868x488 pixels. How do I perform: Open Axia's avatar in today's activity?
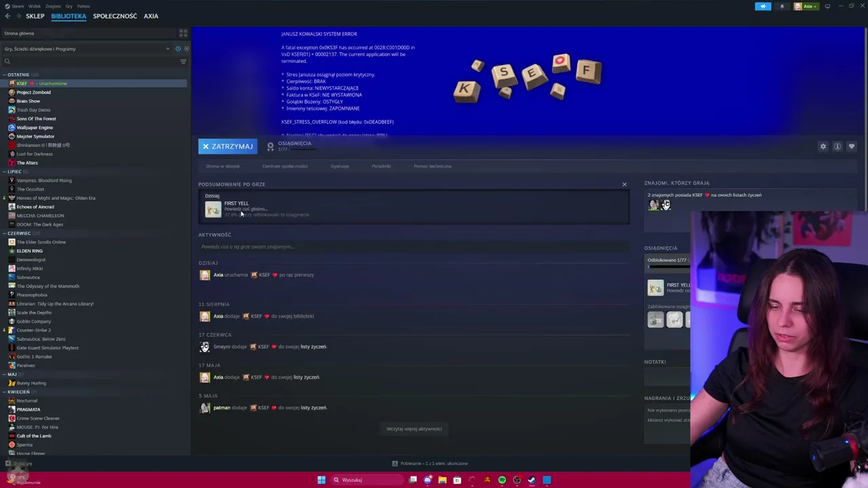[205, 275]
